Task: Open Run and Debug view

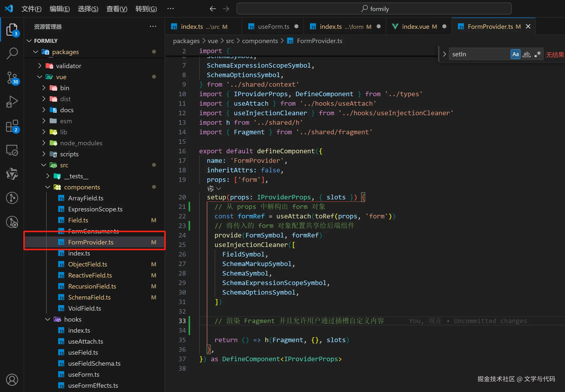Action: (x=12, y=102)
